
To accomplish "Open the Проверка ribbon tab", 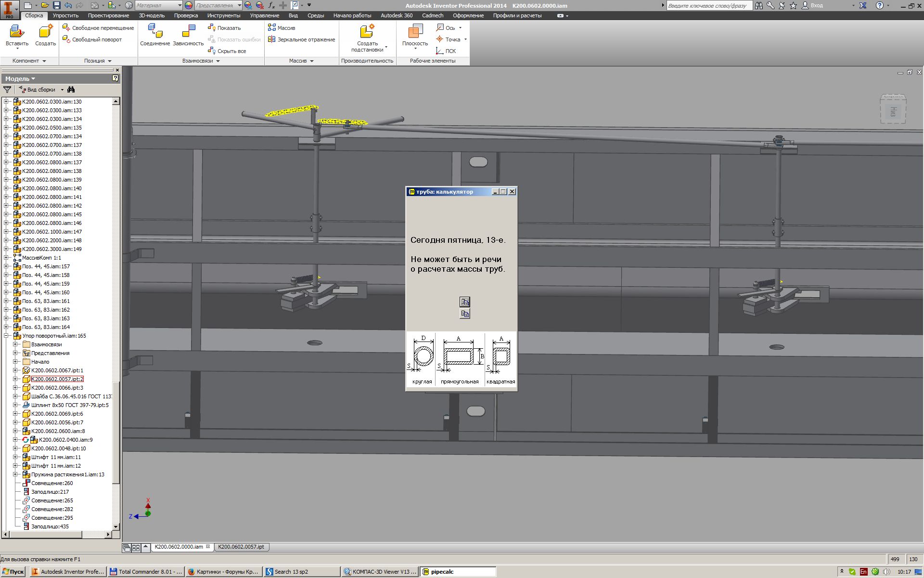I will click(186, 15).
